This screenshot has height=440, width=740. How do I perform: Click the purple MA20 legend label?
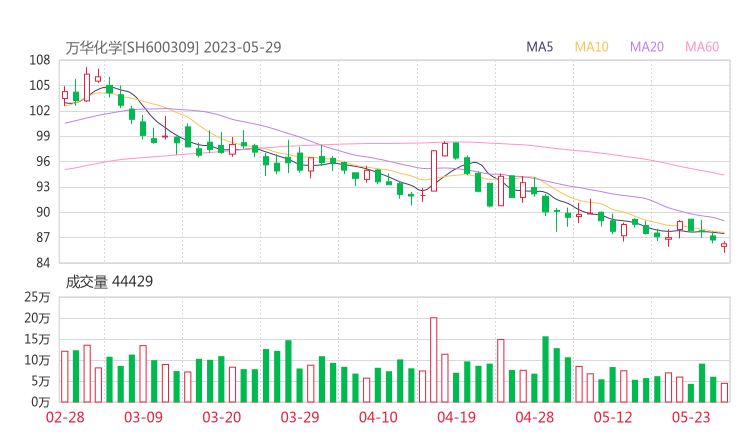647,47
